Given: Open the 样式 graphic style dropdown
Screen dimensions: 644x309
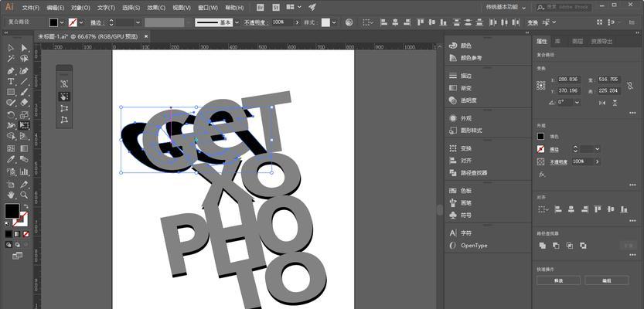Looking at the screenshot, I should coord(334,22).
